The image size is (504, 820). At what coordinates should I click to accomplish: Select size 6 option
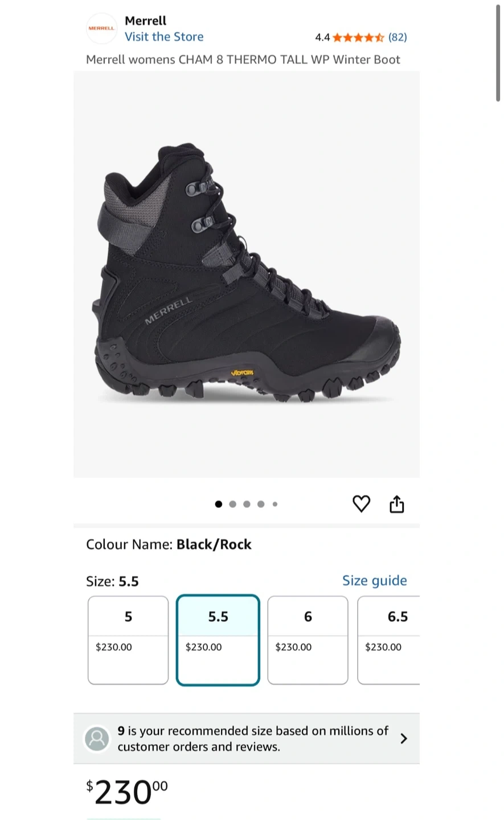pos(308,639)
